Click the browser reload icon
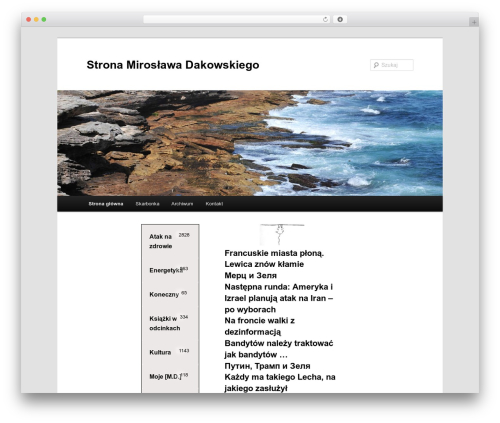500x423 pixels. point(325,20)
